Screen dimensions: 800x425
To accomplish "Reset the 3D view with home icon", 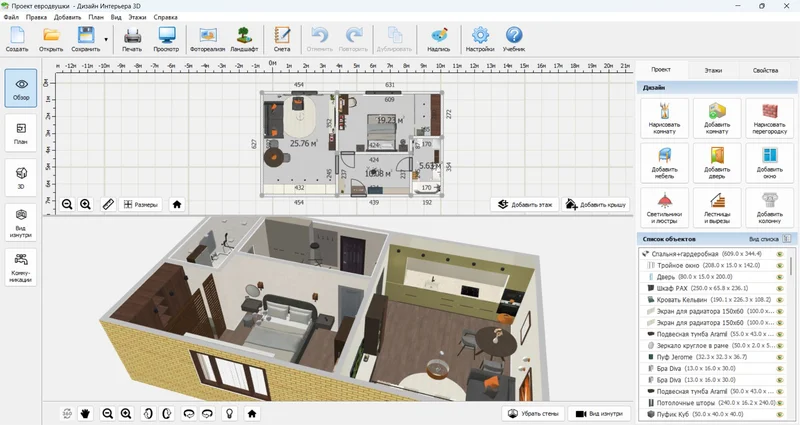I will point(252,414).
